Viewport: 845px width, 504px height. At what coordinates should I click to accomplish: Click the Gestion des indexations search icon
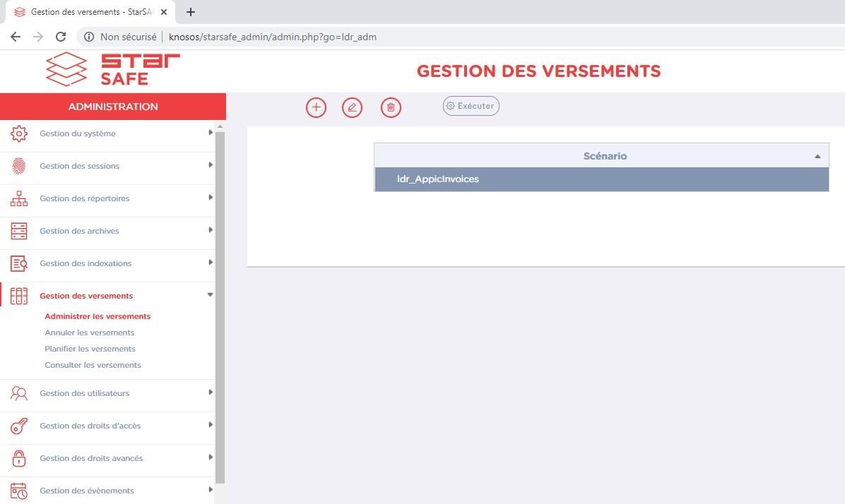[19, 263]
